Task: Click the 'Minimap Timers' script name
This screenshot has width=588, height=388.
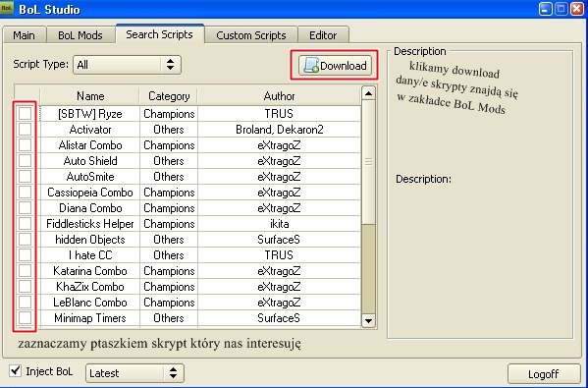Action: tap(90, 318)
